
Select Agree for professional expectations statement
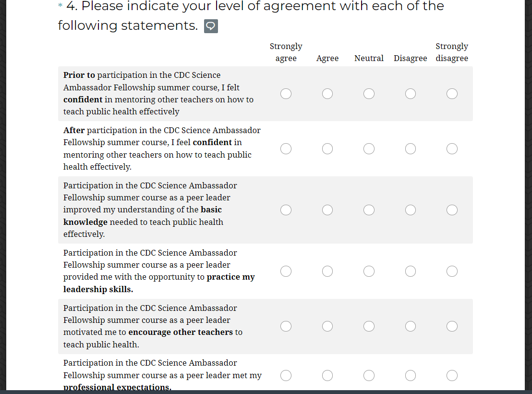[327, 375]
